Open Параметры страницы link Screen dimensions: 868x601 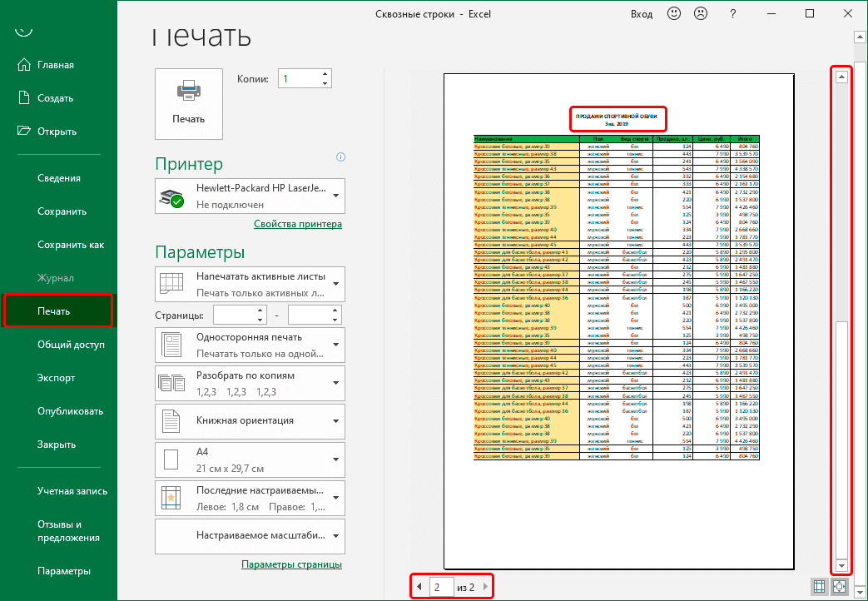tap(292, 564)
